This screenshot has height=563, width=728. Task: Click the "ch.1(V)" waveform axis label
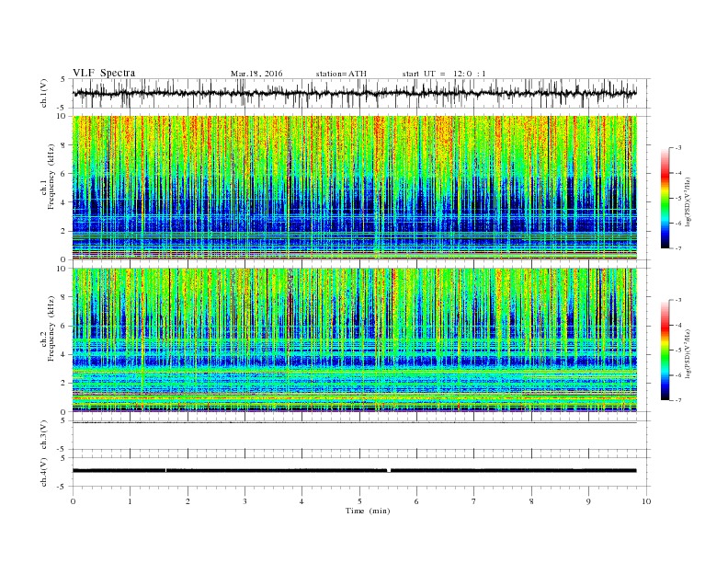click(44, 93)
